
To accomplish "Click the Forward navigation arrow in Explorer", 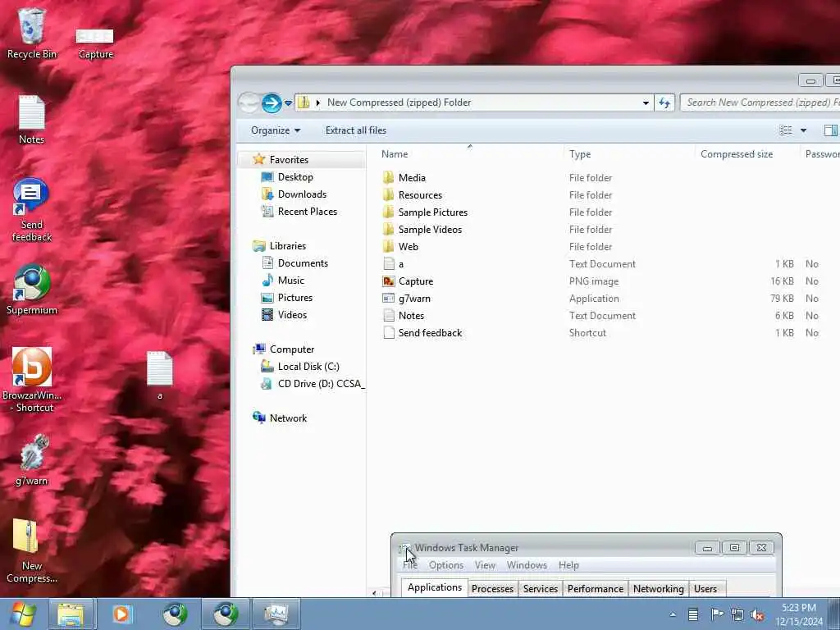I will click(x=272, y=103).
